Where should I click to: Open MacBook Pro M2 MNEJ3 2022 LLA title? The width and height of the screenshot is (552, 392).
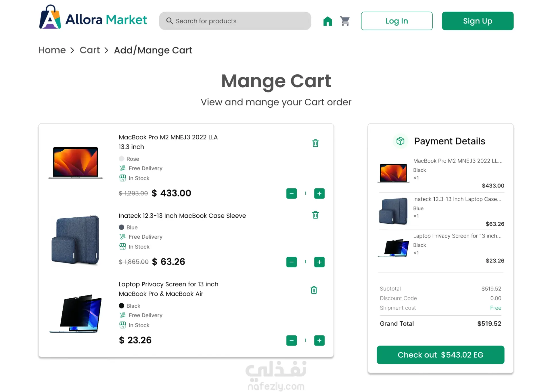click(x=168, y=142)
